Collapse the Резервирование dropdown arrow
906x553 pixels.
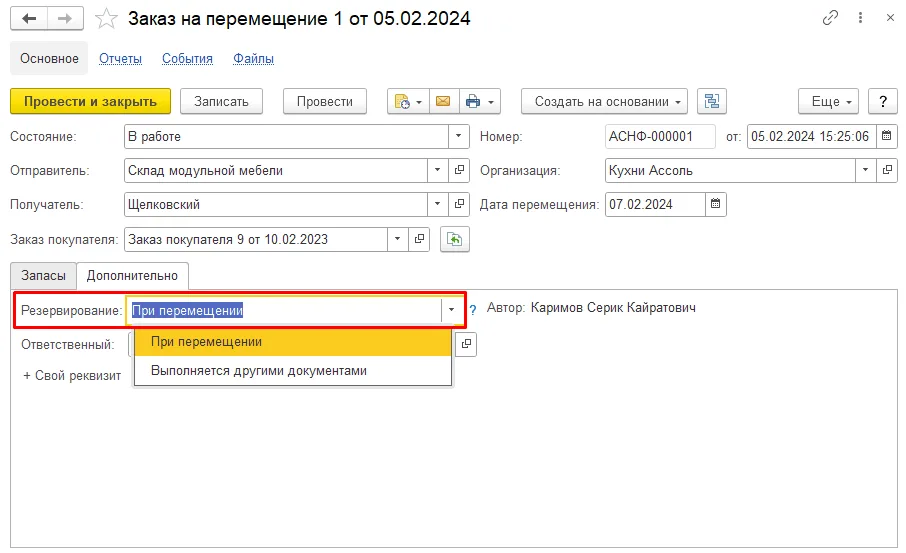(451, 310)
